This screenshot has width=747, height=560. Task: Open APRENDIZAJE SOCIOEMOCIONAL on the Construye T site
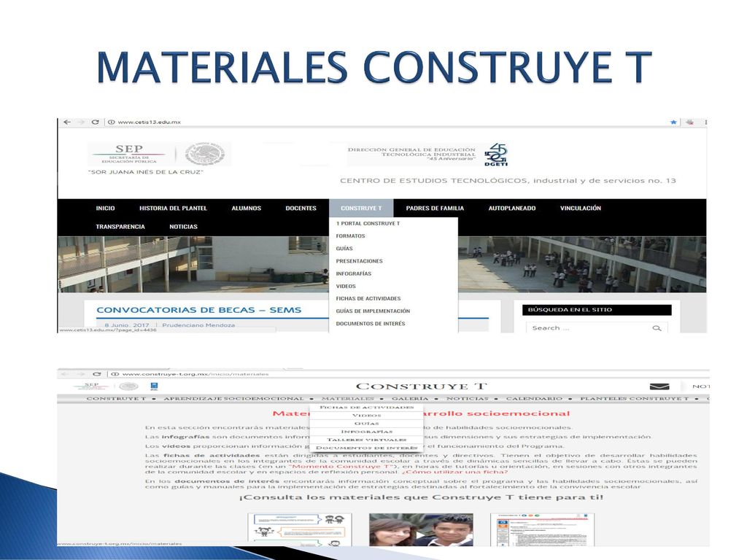(233, 399)
